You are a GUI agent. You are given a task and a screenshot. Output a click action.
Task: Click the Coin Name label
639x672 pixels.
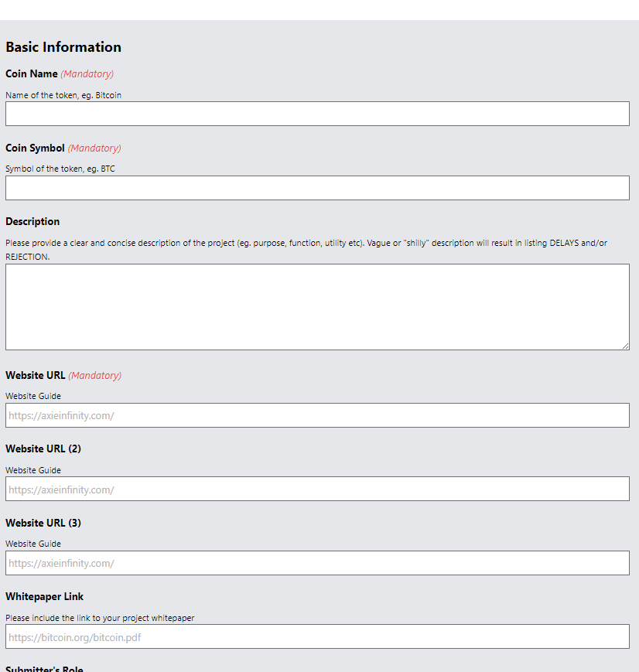pyautogui.click(x=32, y=74)
